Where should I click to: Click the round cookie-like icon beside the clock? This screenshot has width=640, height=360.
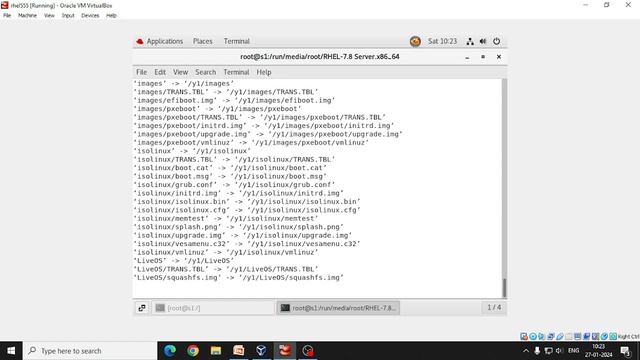[415, 41]
